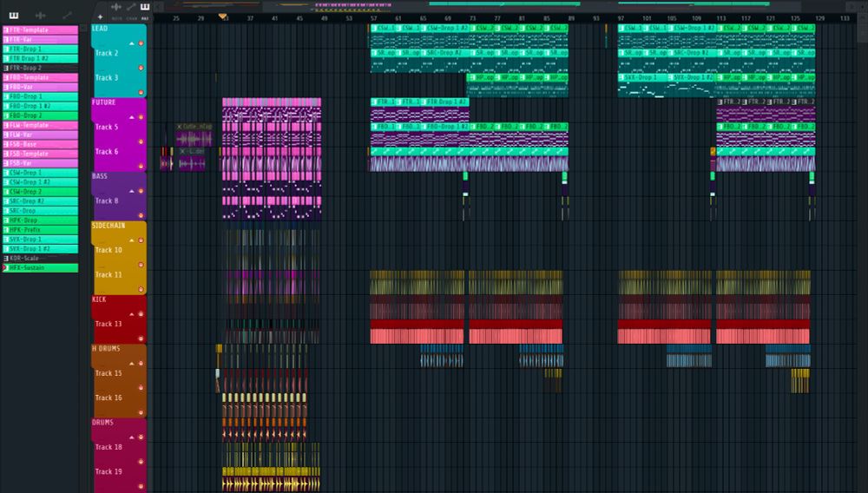Mute the H DRUMS group track

coord(141,363)
